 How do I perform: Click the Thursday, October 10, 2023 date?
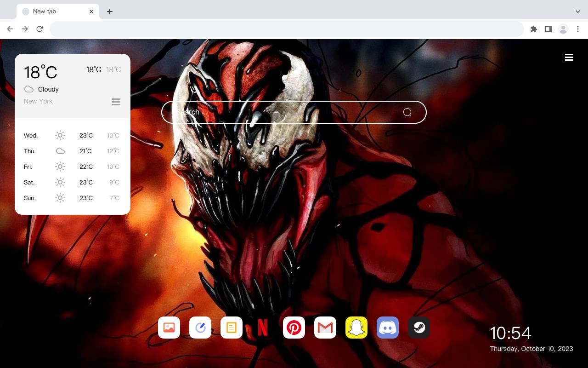[531, 349]
